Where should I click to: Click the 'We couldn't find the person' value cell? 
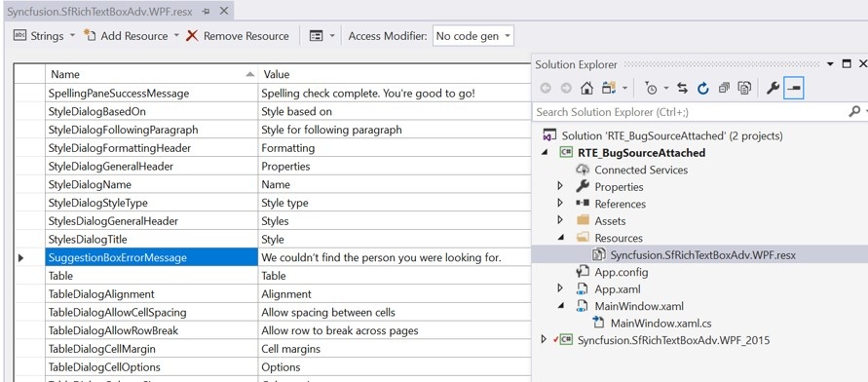click(395, 257)
